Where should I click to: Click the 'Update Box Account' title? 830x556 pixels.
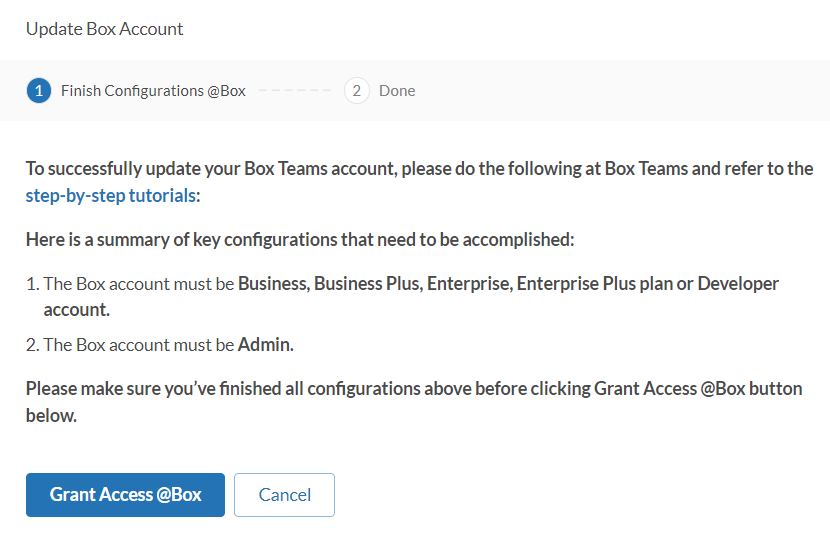104,29
